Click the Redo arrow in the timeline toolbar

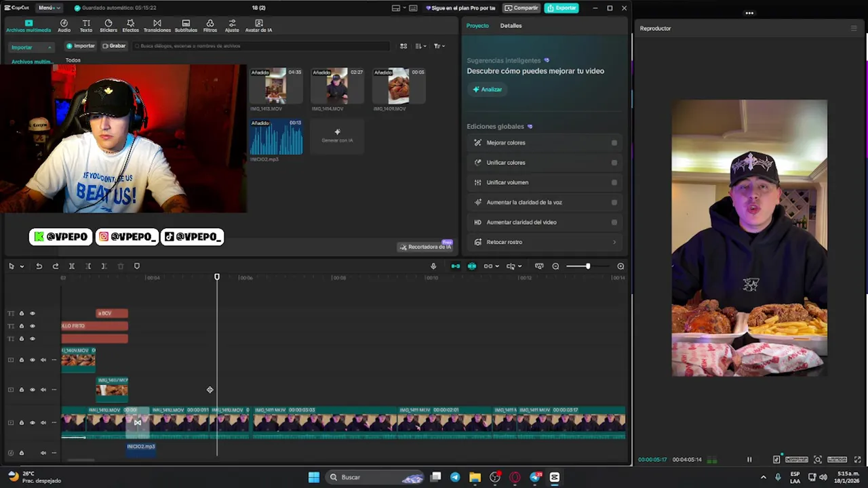coord(56,266)
